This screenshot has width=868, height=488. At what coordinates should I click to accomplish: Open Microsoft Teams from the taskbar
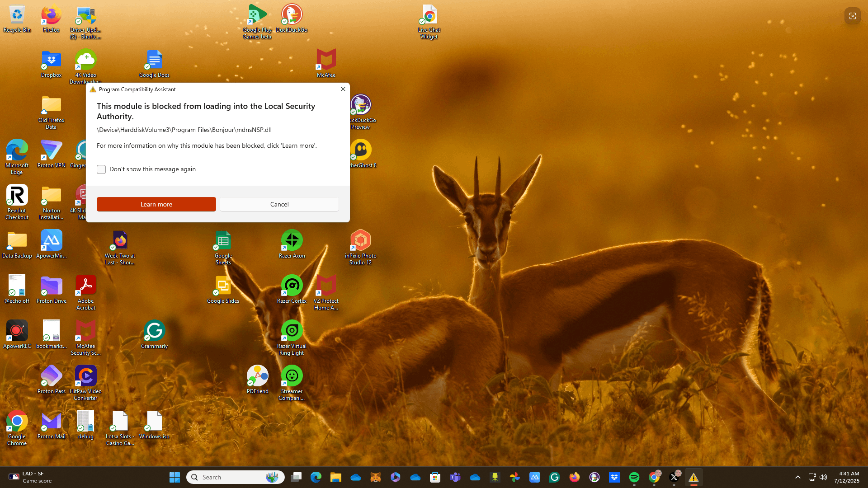455,477
